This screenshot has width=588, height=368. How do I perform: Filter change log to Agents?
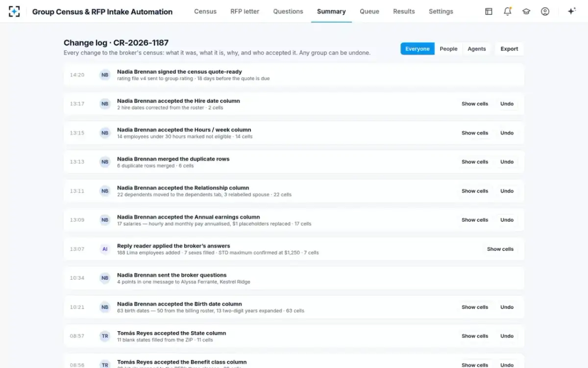(477, 49)
